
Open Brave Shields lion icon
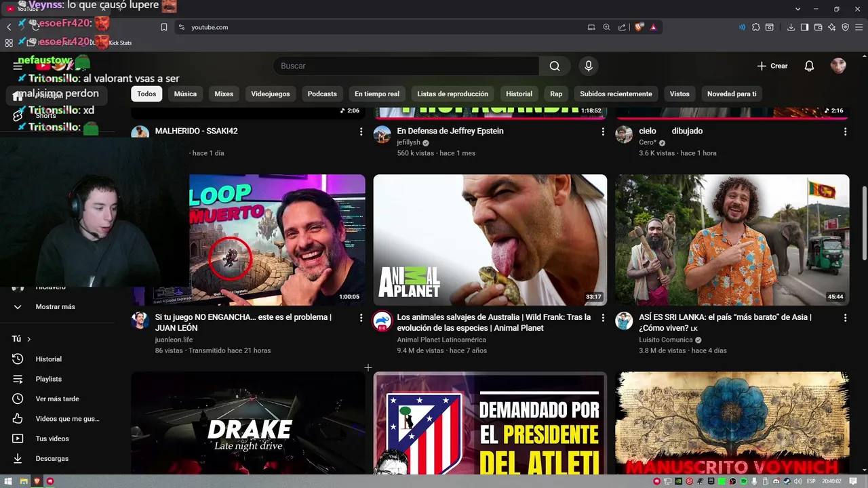[639, 27]
